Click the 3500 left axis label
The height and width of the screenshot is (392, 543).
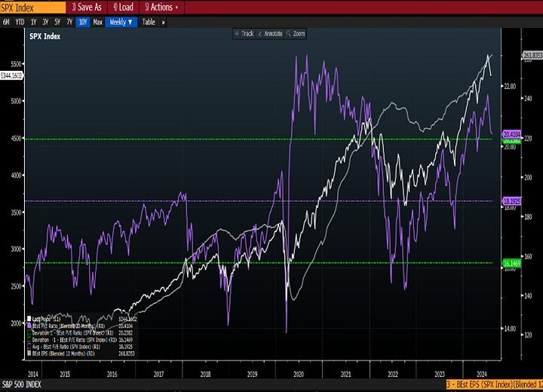coord(17,212)
